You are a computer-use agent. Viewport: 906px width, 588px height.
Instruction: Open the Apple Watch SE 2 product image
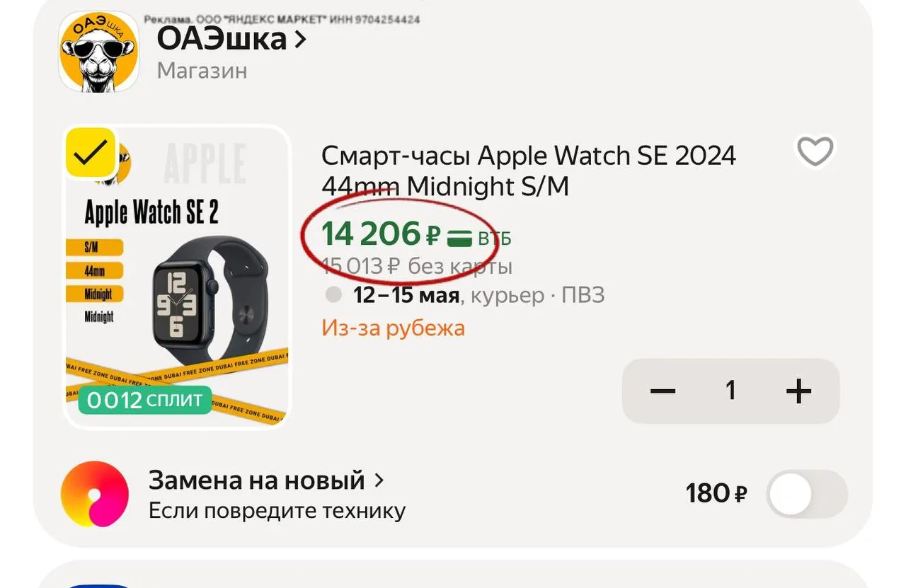pos(177,277)
